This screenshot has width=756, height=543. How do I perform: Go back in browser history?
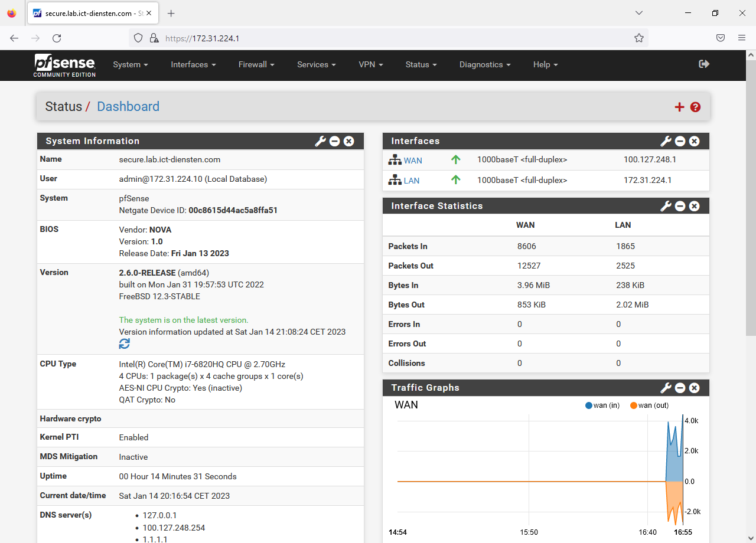[x=14, y=38]
